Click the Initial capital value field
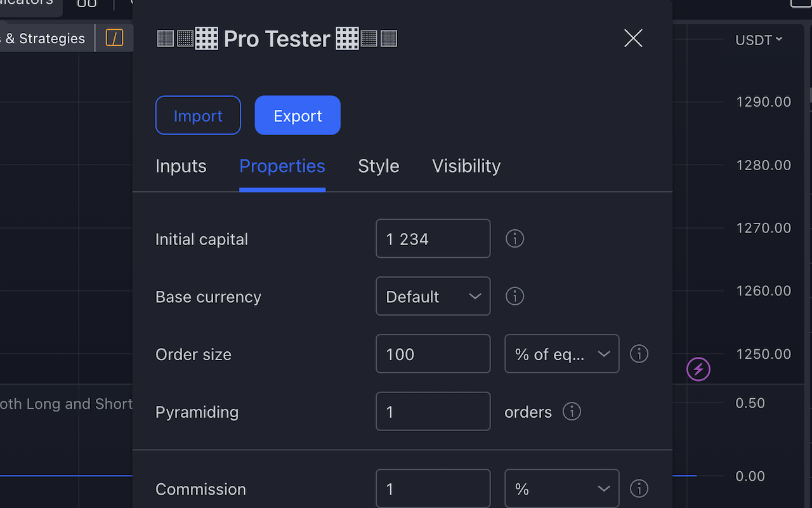This screenshot has height=508, width=812. click(433, 238)
